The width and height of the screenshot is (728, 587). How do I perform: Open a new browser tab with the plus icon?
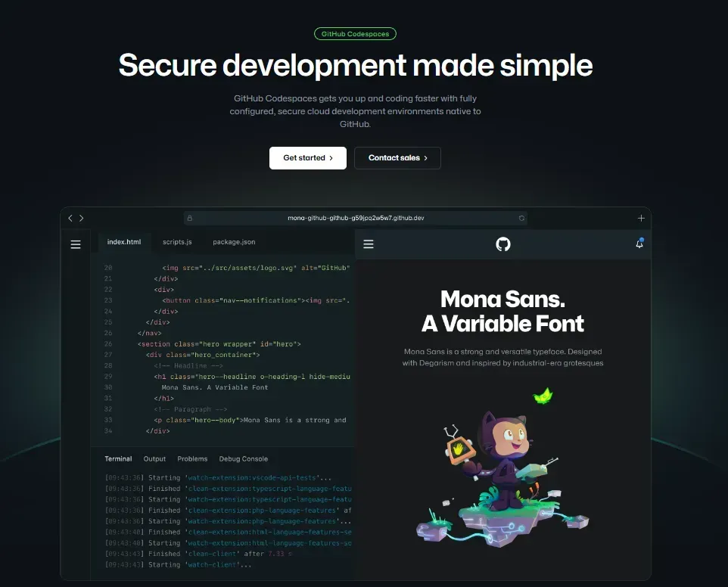pyautogui.click(x=641, y=218)
